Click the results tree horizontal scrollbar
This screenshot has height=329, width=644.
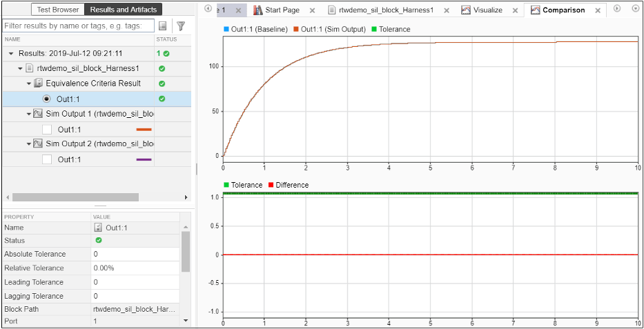(75, 197)
